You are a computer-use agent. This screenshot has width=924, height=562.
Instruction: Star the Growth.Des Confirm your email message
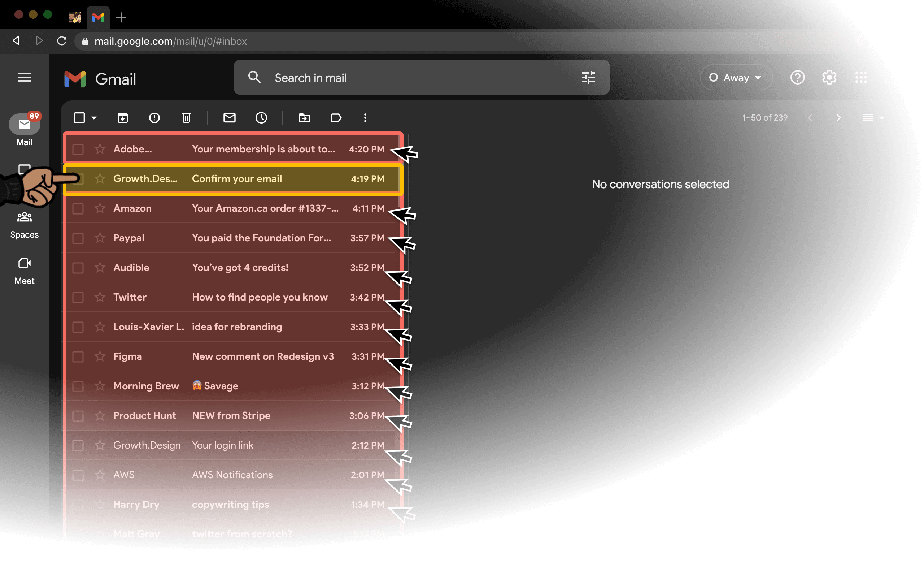coord(100,178)
